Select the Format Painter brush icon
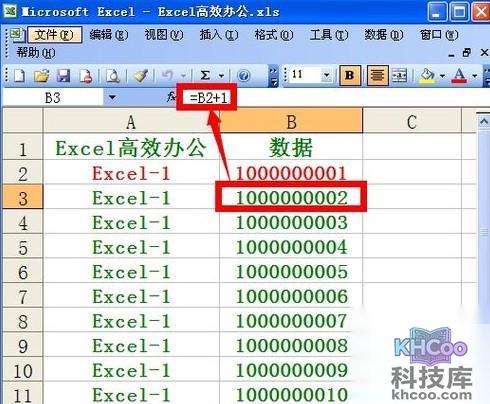The height and width of the screenshot is (404, 490). tap(141, 76)
